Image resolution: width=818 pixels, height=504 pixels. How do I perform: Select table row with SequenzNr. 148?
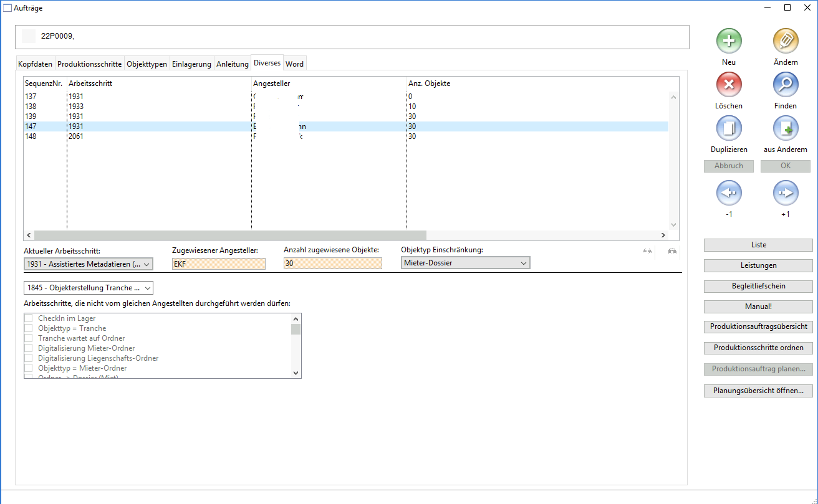point(31,136)
